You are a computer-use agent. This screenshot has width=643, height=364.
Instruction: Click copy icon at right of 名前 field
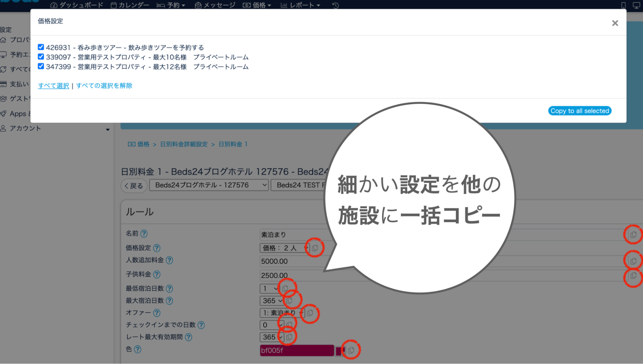(x=633, y=235)
